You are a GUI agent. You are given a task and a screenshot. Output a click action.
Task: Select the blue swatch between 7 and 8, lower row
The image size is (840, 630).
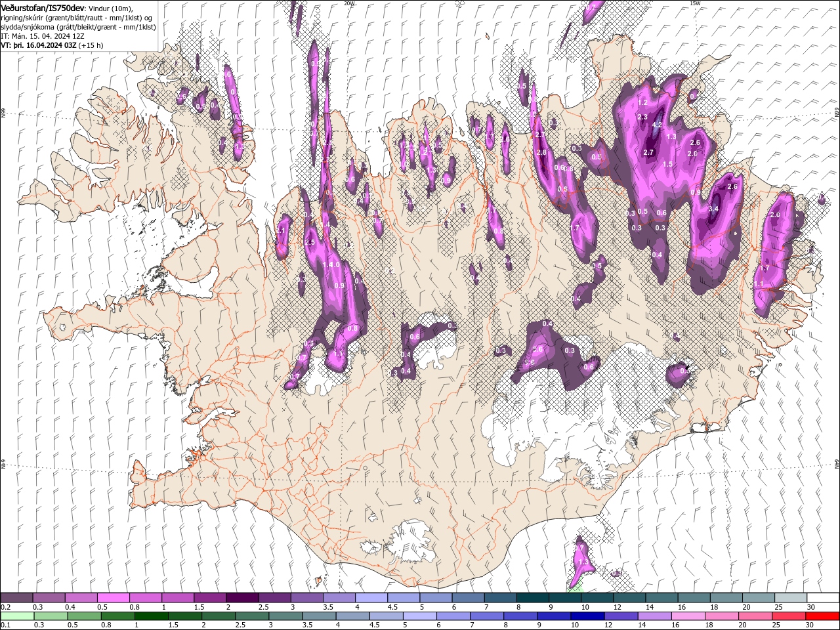click(487, 616)
